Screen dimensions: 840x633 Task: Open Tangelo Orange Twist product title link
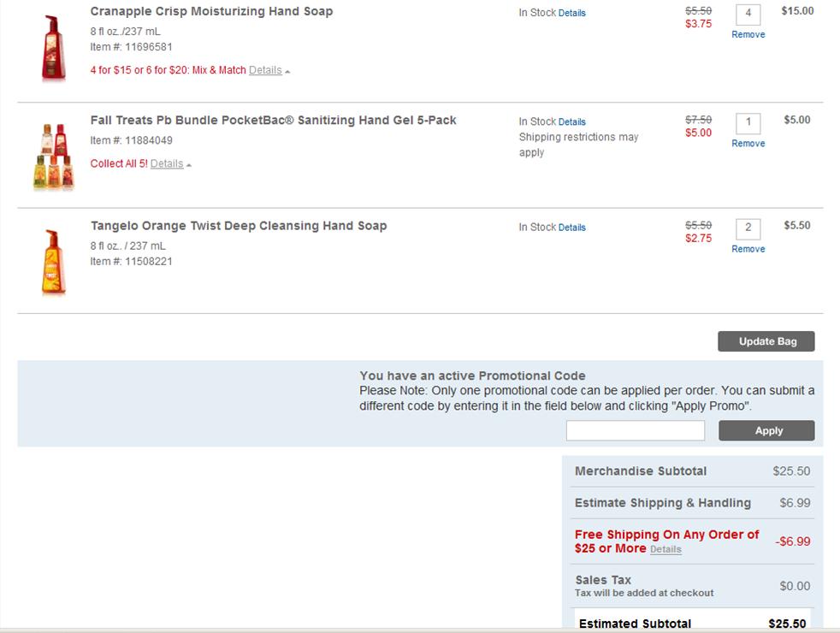pos(239,226)
